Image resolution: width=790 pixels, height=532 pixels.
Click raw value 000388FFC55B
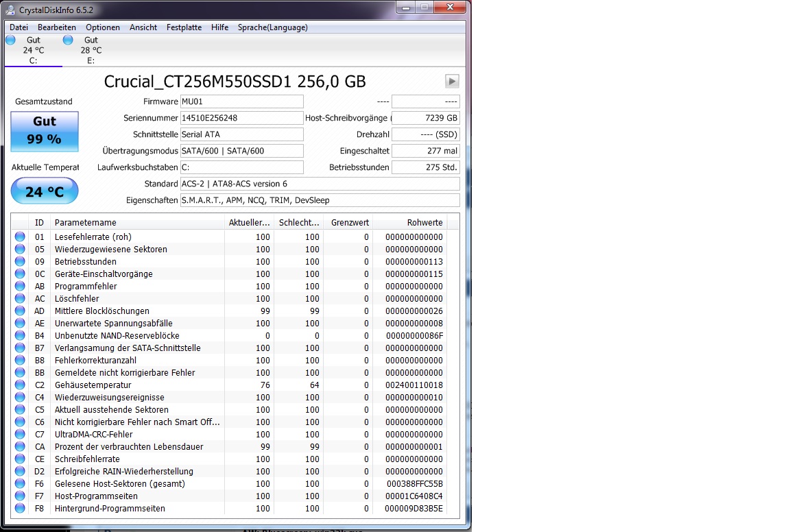click(415, 483)
